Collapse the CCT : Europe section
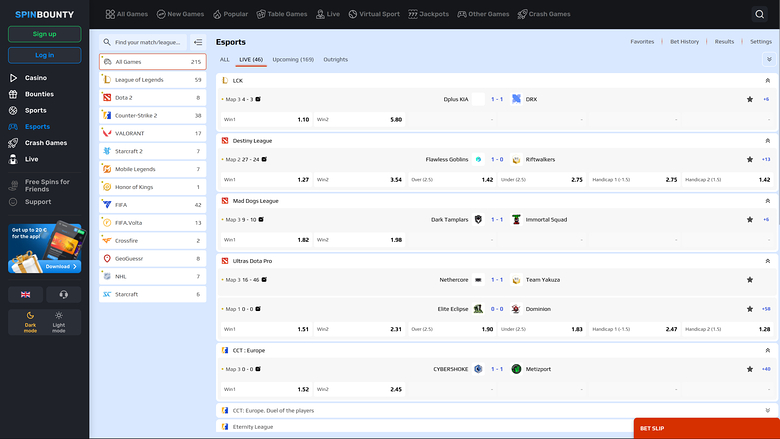Screen dimensions: 780x439 click(768, 351)
